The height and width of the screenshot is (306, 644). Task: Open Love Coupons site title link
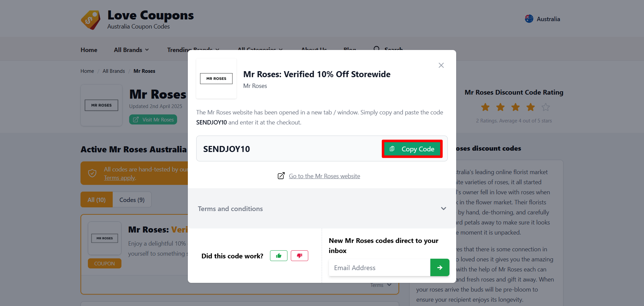tap(151, 15)
